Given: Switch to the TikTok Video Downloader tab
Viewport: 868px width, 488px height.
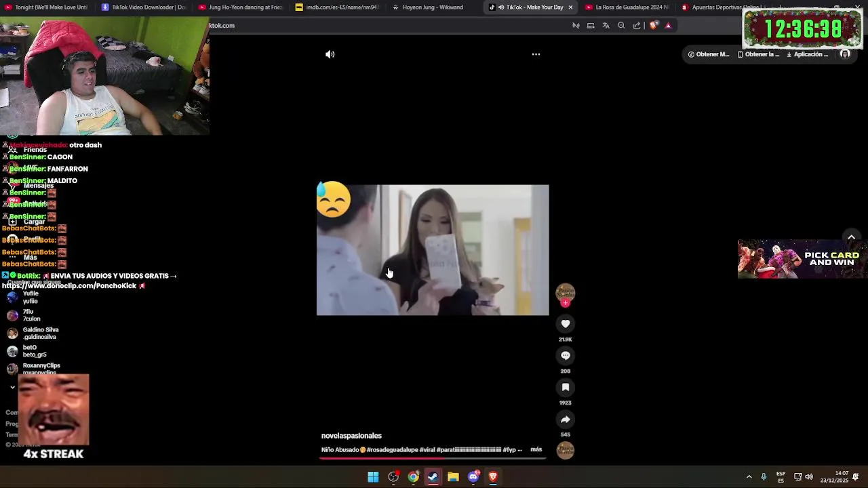Looking at the screenshot, I should (x=144, y=7).
